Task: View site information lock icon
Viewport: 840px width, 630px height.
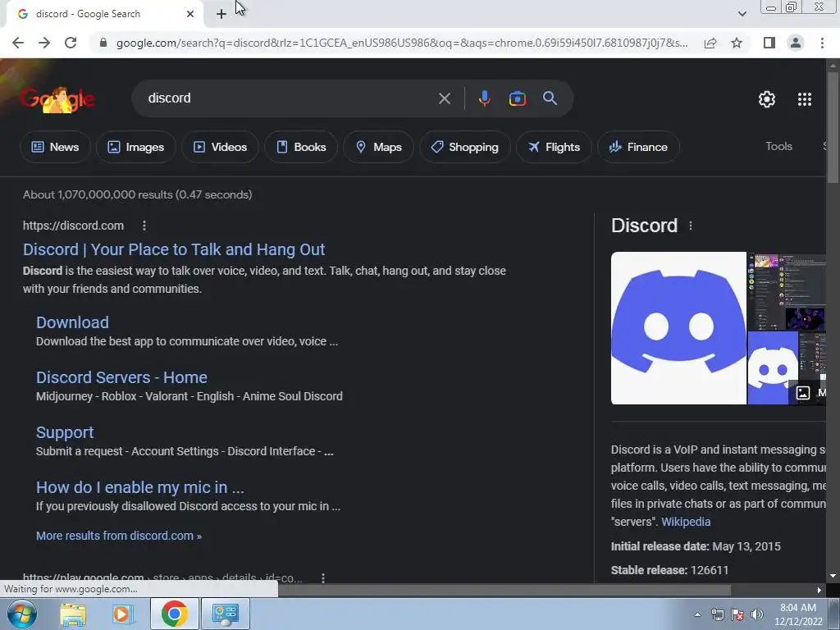Action: (103, 43)
